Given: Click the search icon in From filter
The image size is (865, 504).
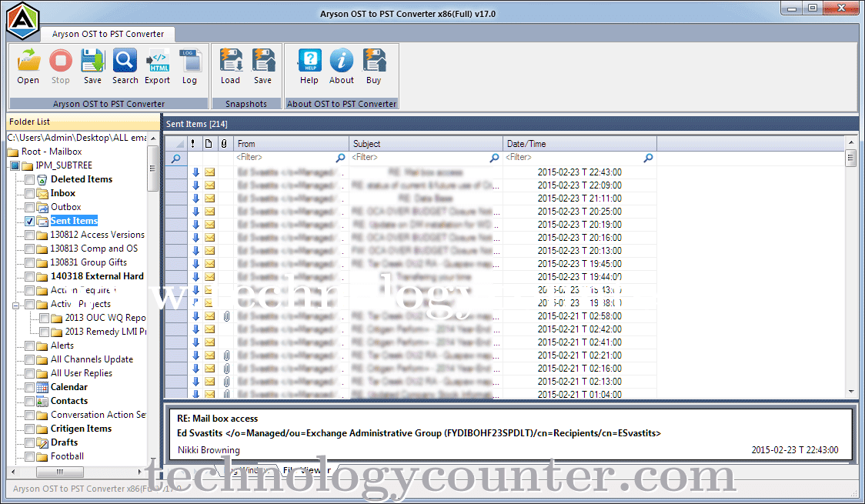Looking at the screenshot, I should [x=340, y=158].
